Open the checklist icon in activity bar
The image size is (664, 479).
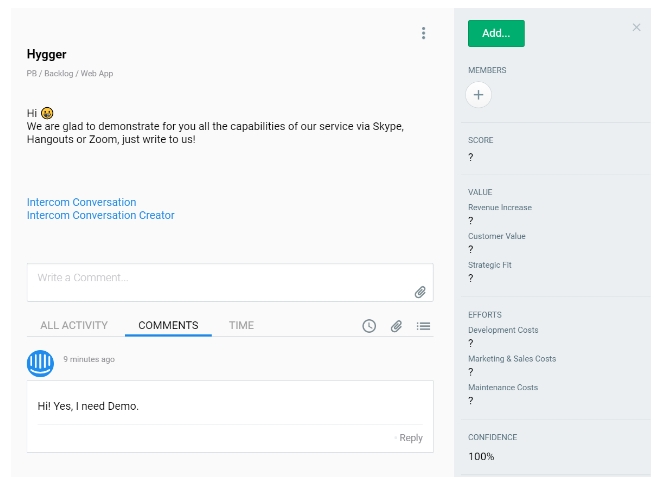(x=424, y=326)
